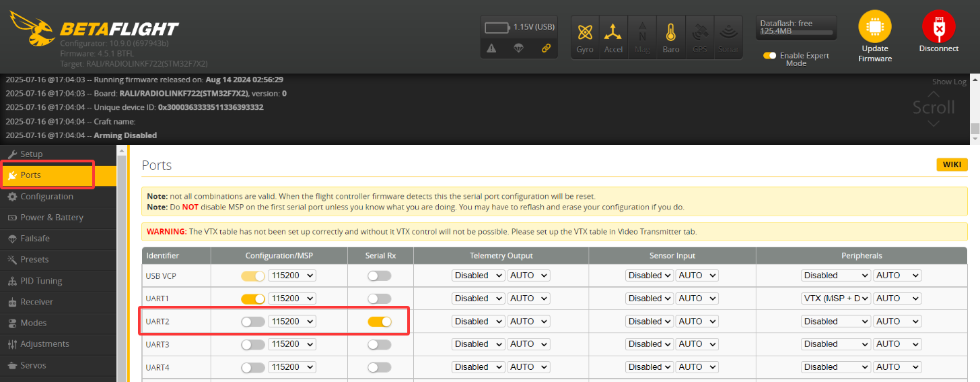Click the red Disconnect USB icon
Screen dimensions: 980x382
pyautogui.click(x=938, y=27)
